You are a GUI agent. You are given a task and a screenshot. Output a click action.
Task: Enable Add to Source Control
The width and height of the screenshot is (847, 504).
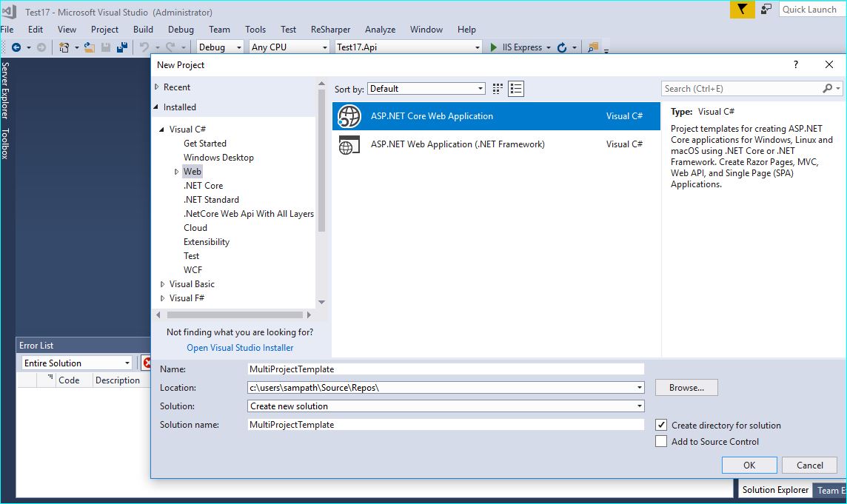tap(661, 441)
